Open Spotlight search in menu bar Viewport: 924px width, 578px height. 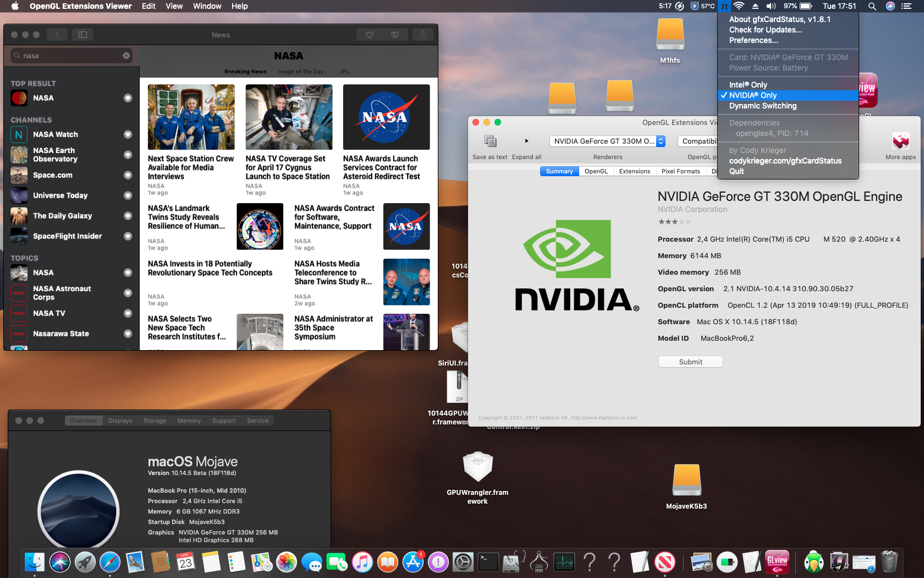872,6
